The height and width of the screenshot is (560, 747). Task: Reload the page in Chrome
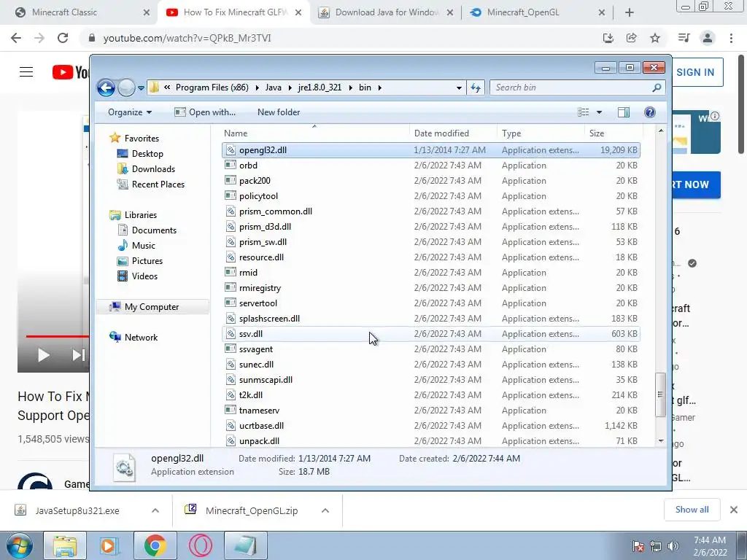63,38
